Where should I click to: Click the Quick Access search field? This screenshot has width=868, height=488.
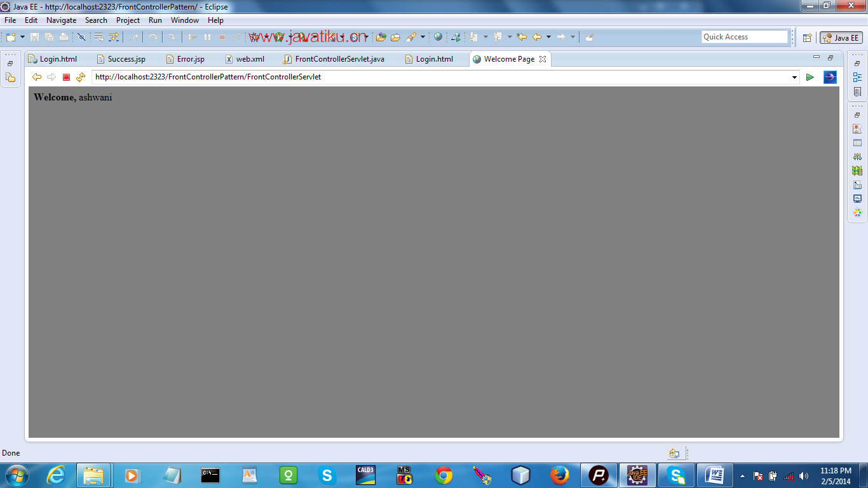pyautogui.click(x=744, y=37)
